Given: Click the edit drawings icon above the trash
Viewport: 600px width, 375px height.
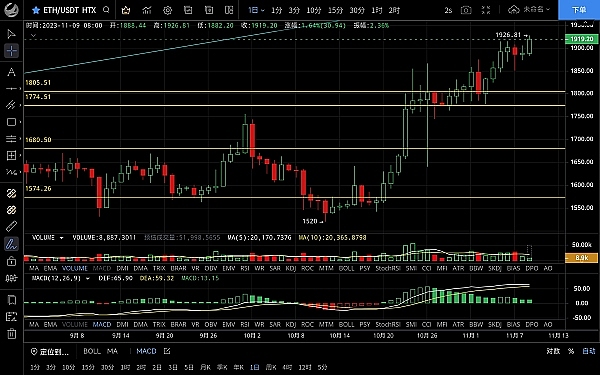Looking at the screenshot, I should tap(11, 317).
